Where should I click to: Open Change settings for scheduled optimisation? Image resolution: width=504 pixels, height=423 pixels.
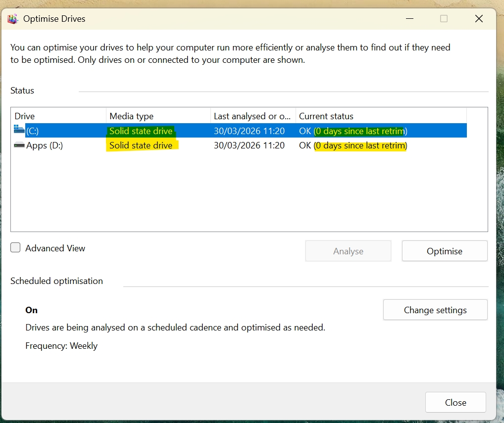(x=435, y=310)
